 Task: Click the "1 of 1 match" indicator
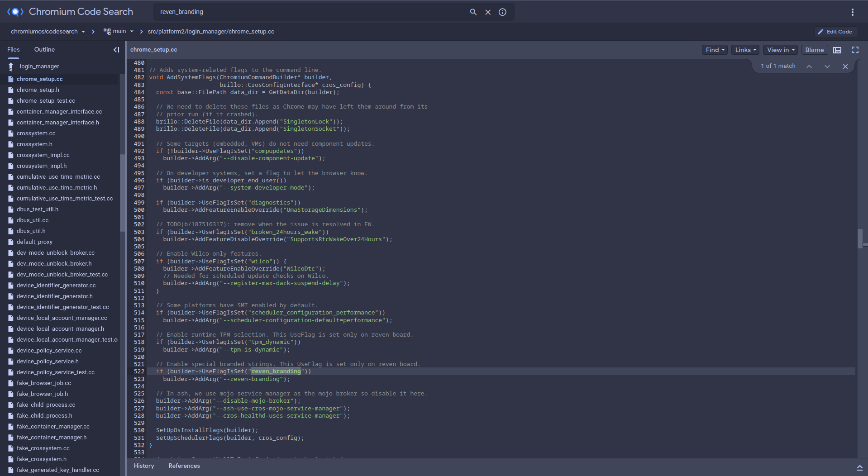[x=778, y=66]
